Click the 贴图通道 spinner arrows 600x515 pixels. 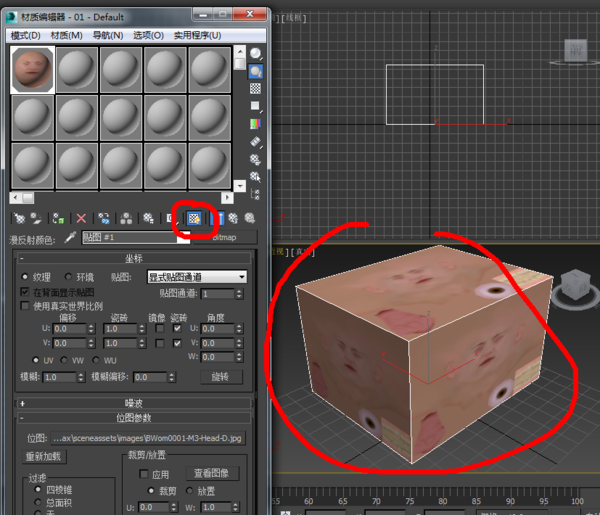click(239, 294)
